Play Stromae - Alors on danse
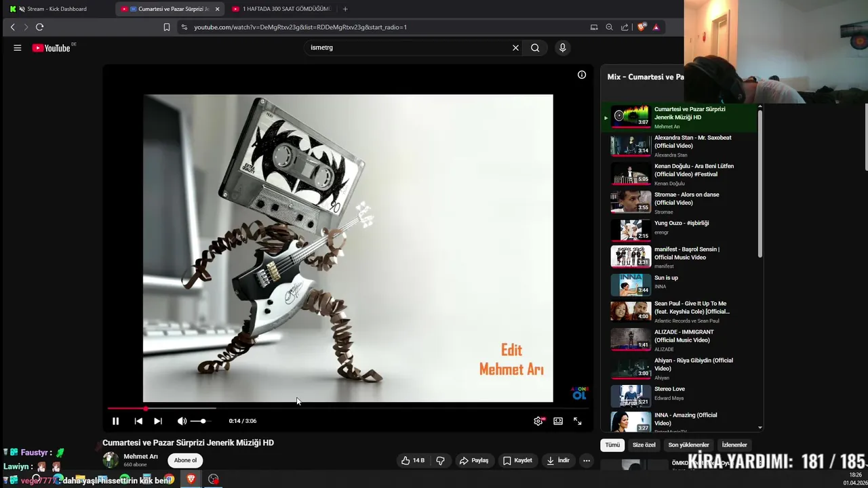868x488 pixels. (680, 203)
